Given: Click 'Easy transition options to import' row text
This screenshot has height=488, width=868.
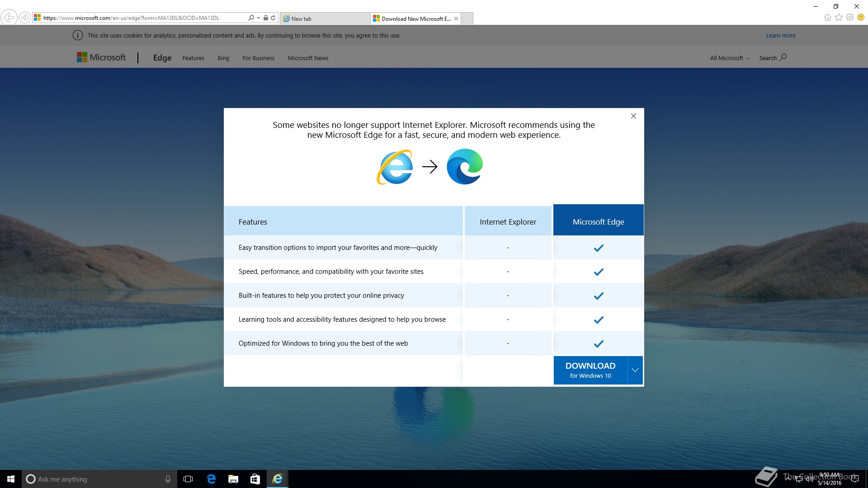Looking at the screenshot, I should coord(338,248).
